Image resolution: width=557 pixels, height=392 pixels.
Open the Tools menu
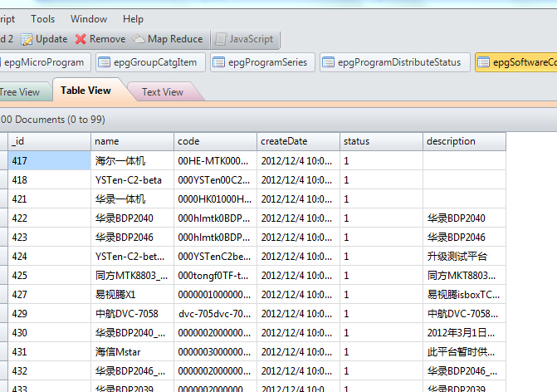(42, 19)
